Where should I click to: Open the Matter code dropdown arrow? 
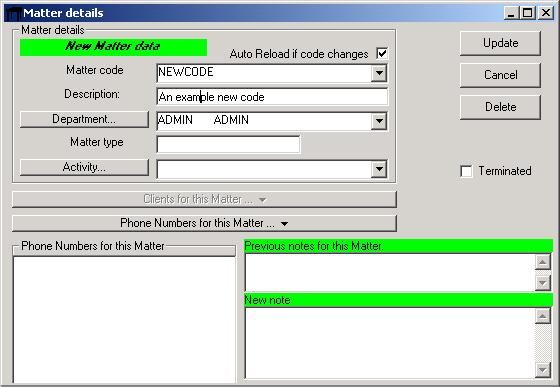379,73
